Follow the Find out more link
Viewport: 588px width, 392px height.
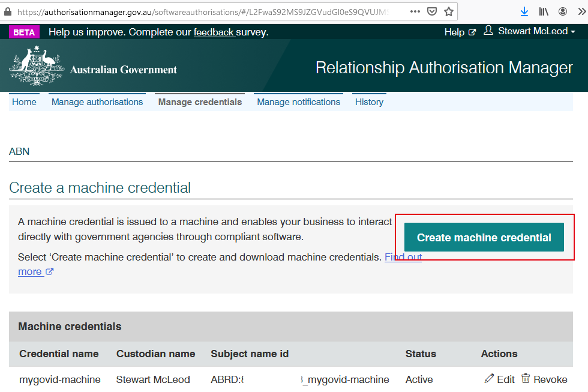(403, 257)
